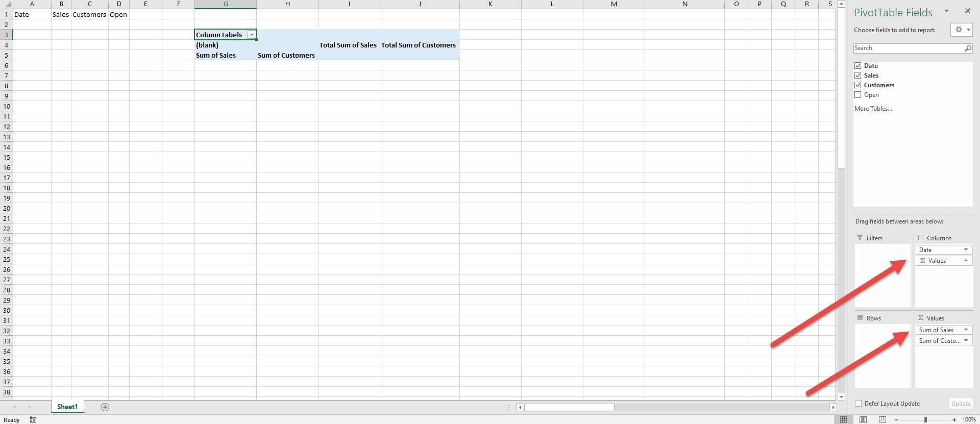Switch to Normal view in status bar
This screenshot has height=424, width=980.
[x=843, y=419]
